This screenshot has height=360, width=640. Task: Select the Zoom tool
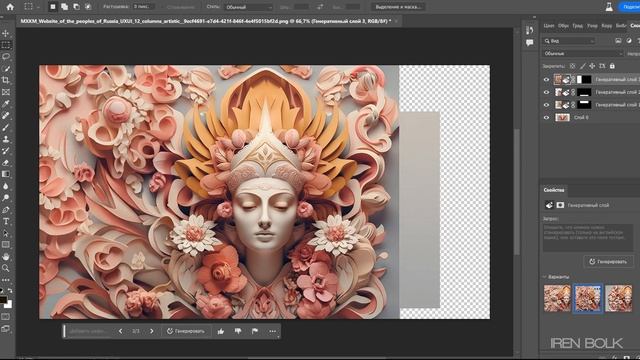[6, 268]
